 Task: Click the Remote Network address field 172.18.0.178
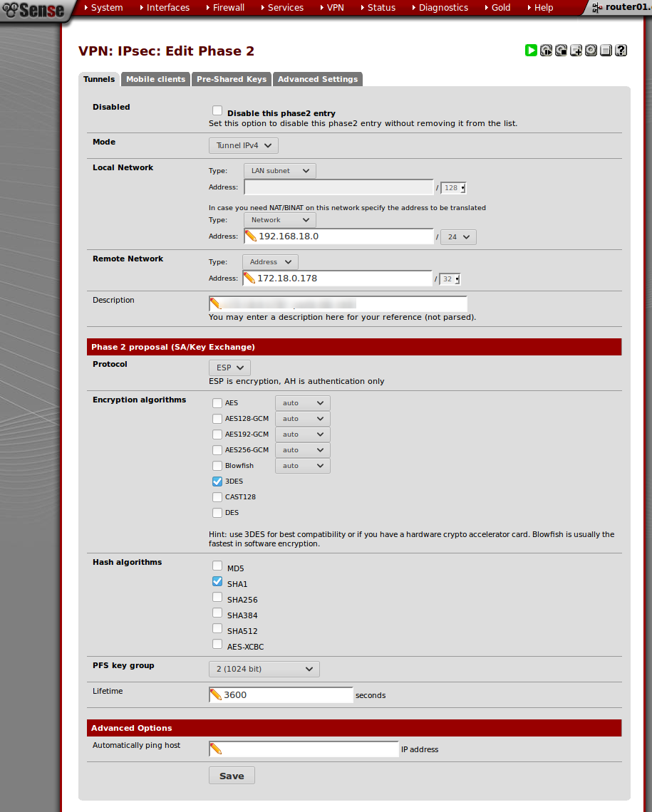tap(337, 279)
